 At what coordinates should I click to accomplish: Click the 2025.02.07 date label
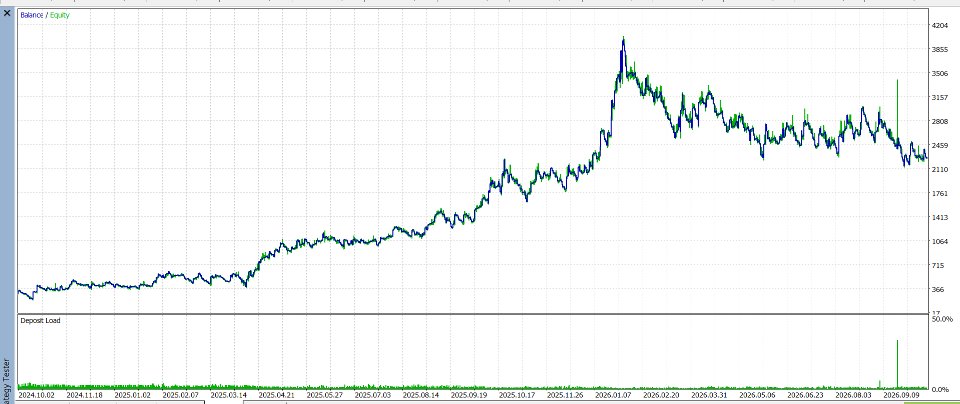pos(181,395)
